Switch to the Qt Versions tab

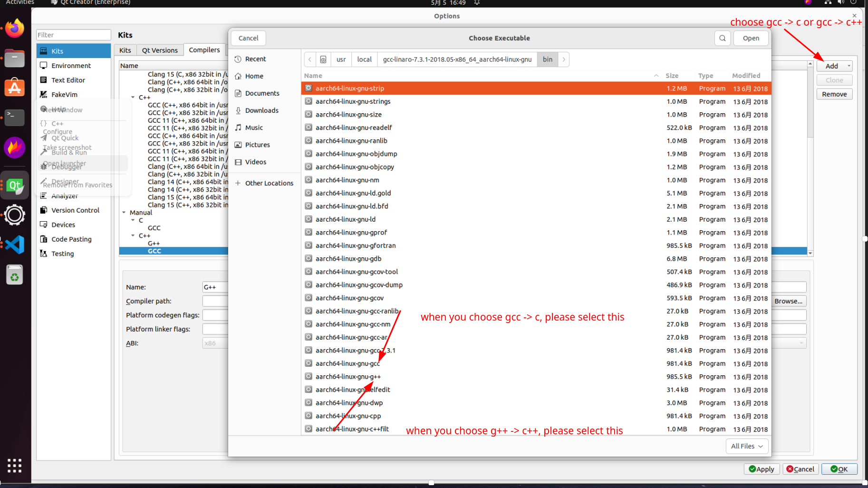(160, 50)
